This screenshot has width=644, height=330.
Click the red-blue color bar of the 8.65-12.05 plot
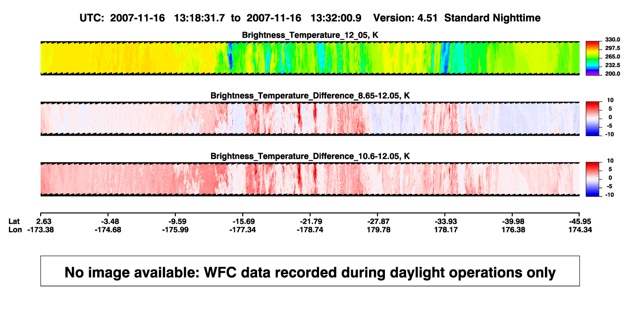[x=592, y=118]
